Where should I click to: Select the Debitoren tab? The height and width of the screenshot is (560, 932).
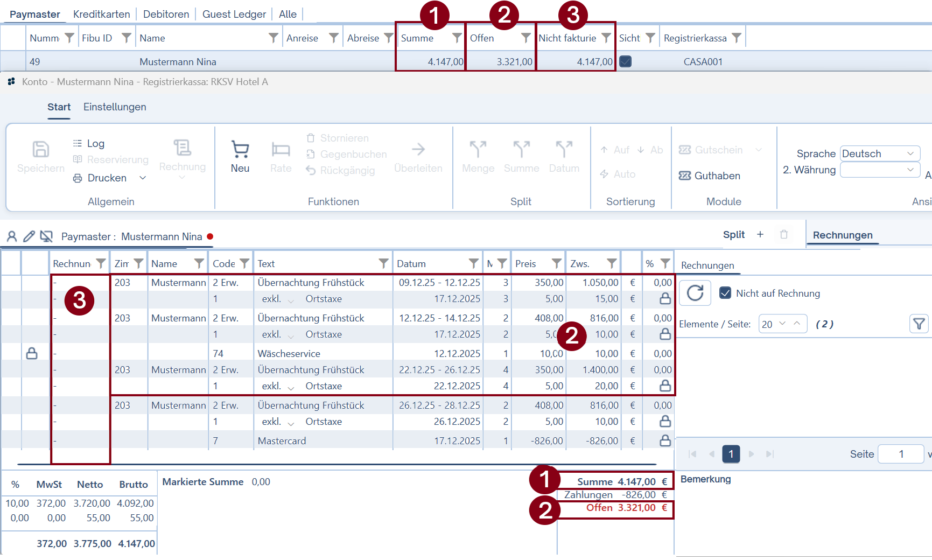pyautogui.click(x=166, y=14)
